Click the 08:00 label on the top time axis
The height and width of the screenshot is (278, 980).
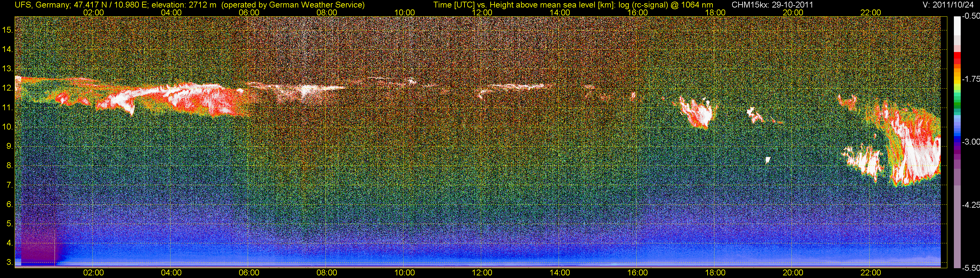(326, 12)
